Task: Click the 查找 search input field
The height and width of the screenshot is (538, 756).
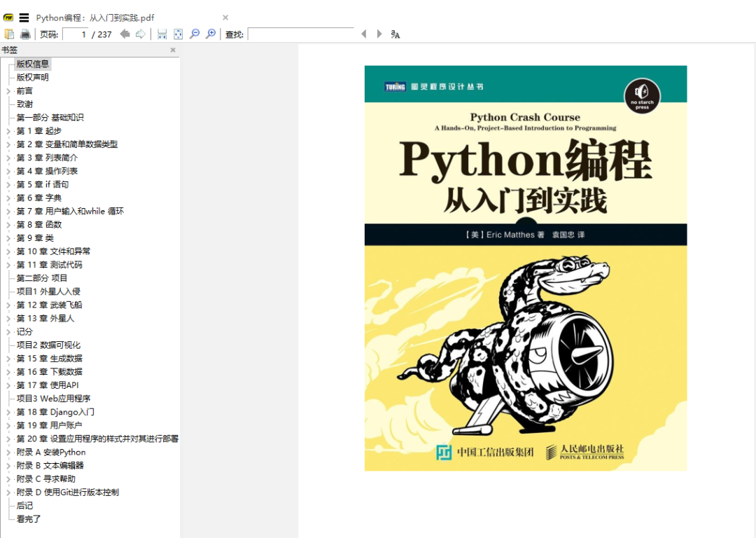Action: 301,34
